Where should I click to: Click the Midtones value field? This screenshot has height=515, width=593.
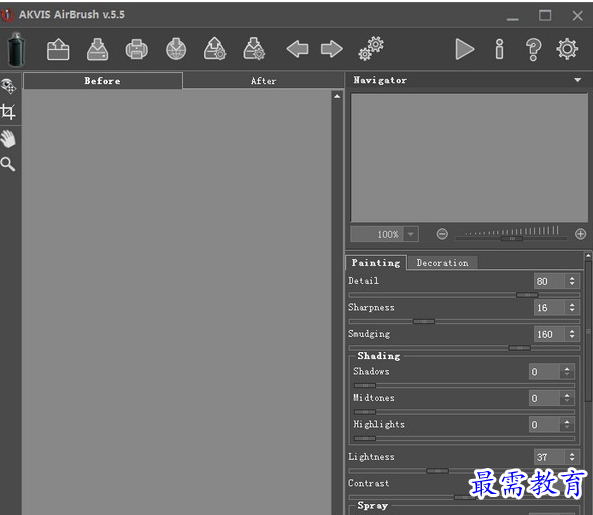[x=545, y=398]
